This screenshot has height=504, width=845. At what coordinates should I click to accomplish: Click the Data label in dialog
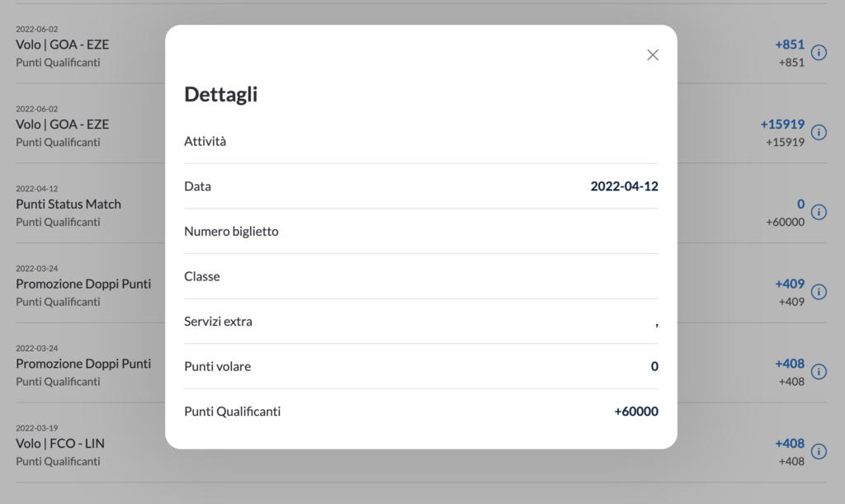pos(198,186)
